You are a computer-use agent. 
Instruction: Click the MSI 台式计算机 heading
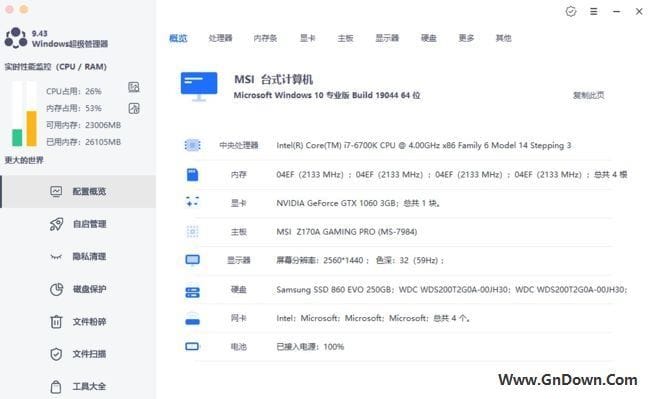click(274, 79)
